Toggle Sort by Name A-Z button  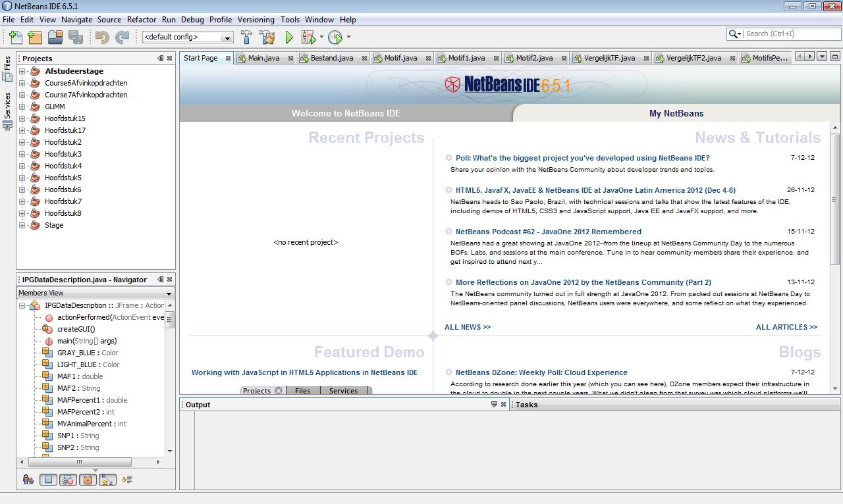click(107, 480)
